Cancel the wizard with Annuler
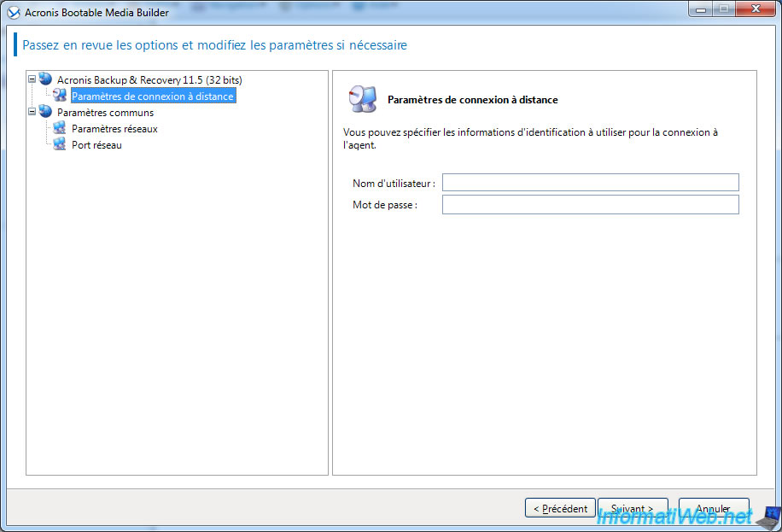The image size is (782, 532). tap(714, 508)
